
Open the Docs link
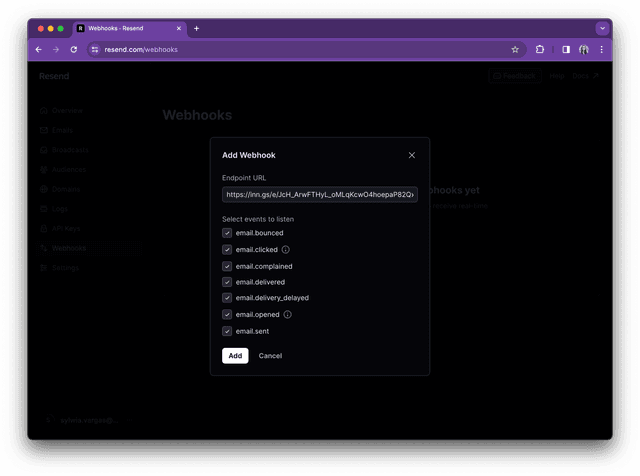(x=585, y=76)
